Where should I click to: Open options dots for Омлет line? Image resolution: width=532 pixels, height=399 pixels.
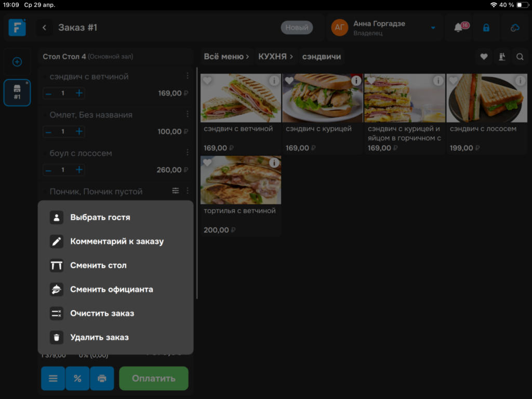pyautogui.click(x=188, y=114)
